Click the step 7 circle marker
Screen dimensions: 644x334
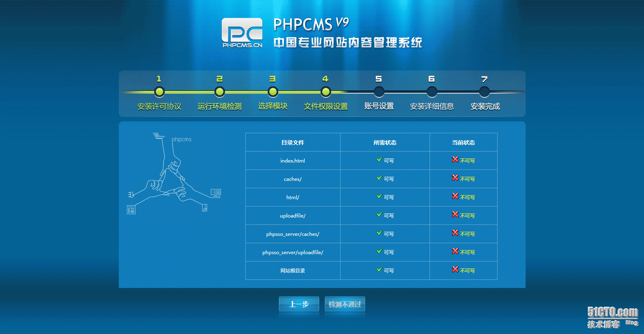coord(485,92)
